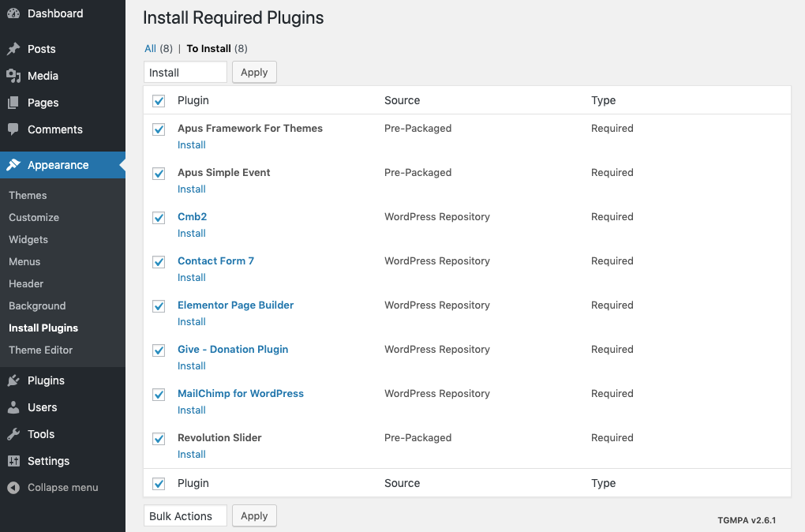Click Pre-Packaged source of Revolution Slider

[418, 437]
